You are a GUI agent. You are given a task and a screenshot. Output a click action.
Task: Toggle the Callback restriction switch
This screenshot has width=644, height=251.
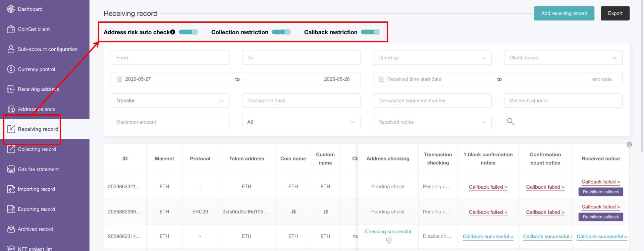370,32
